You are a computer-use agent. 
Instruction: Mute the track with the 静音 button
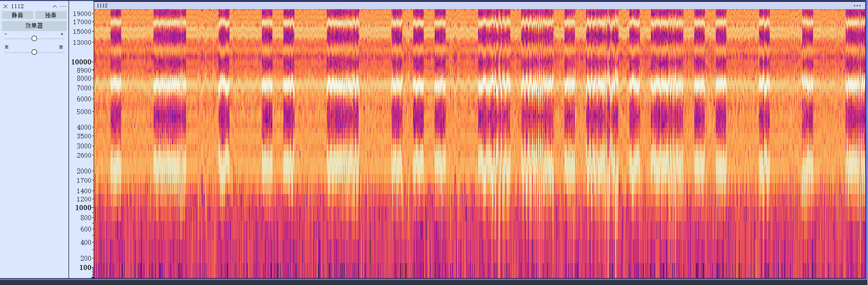17,15
